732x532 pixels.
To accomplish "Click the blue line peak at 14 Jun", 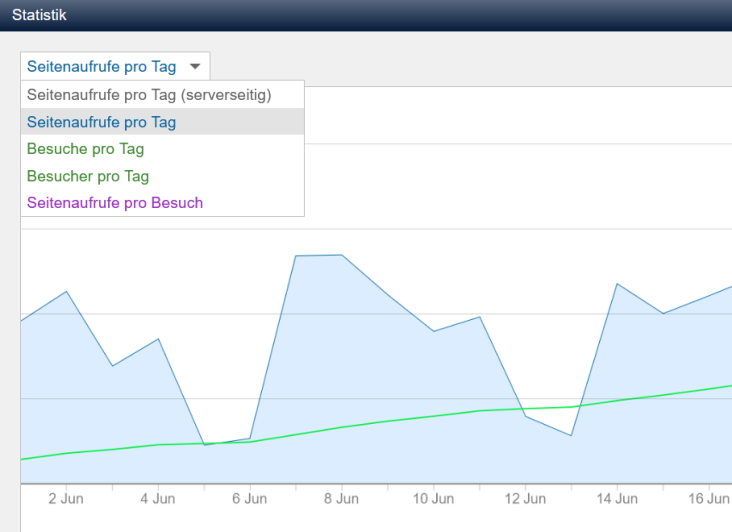I will (617, 284).
